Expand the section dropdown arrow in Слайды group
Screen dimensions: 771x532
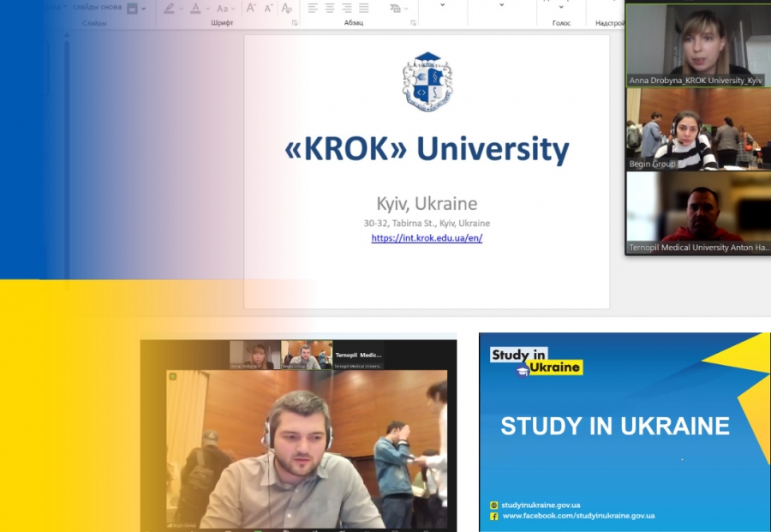(x=144, y=9)
